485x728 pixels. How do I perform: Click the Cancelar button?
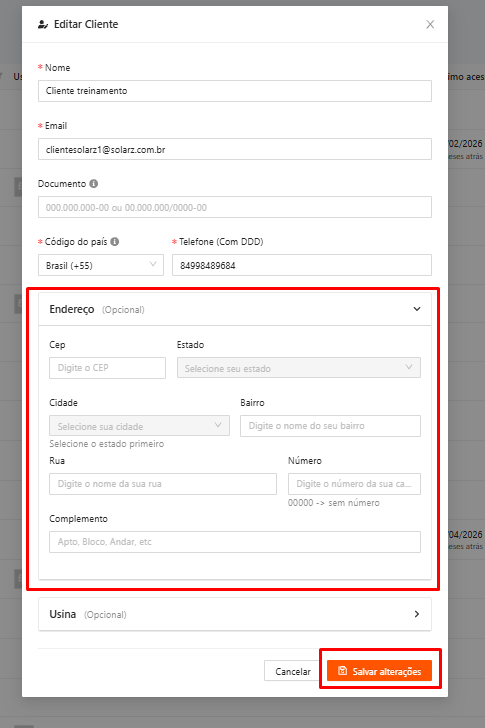(x=292, y=671)
